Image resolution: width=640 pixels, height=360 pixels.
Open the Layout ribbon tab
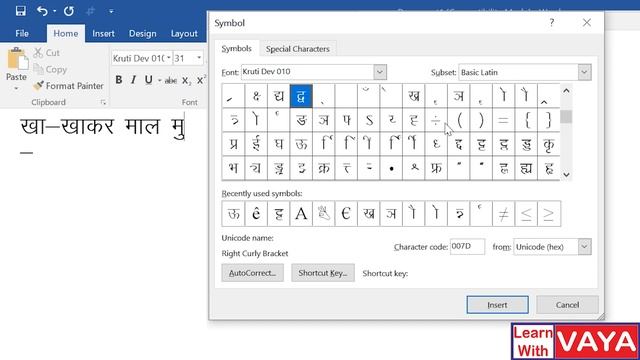click(x=184, y=33)
